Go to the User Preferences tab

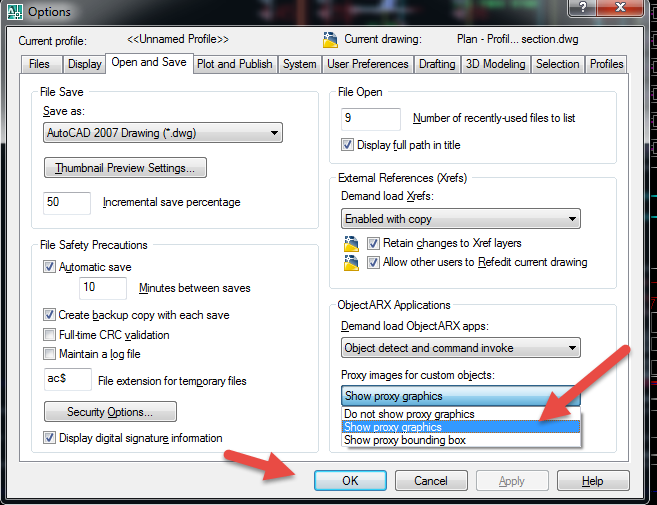coord(368,64)
